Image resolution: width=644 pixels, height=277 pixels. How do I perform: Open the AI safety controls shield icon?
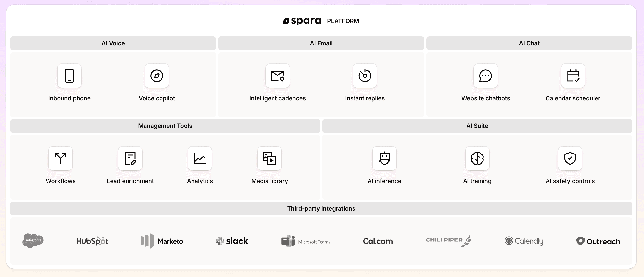pos(570,159)
